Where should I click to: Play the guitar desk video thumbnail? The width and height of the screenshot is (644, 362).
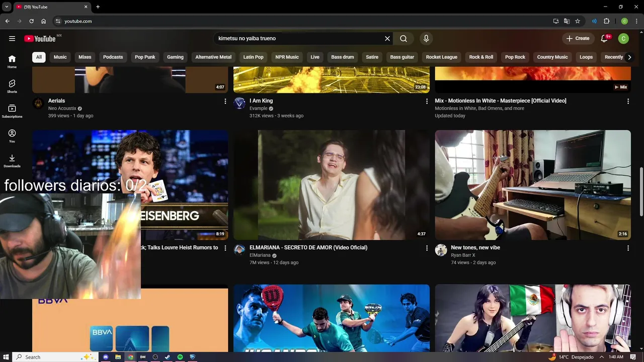(533, 185)
